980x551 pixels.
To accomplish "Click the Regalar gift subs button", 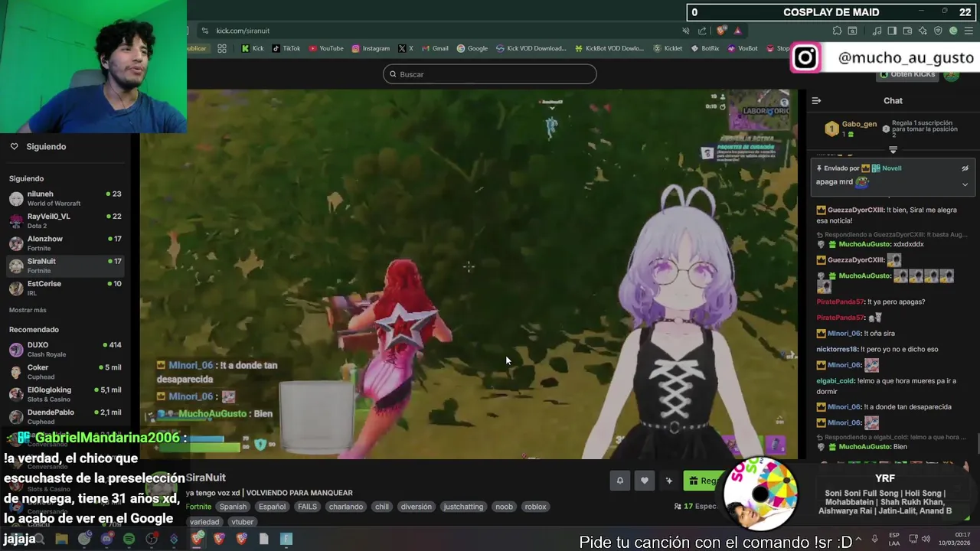I will (703, 481).
